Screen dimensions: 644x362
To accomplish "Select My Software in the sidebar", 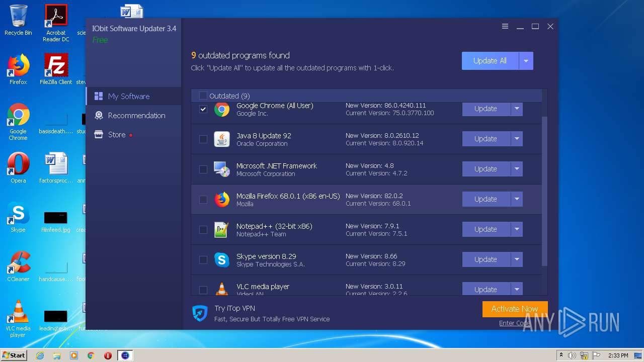I will [x=133, y=96].
